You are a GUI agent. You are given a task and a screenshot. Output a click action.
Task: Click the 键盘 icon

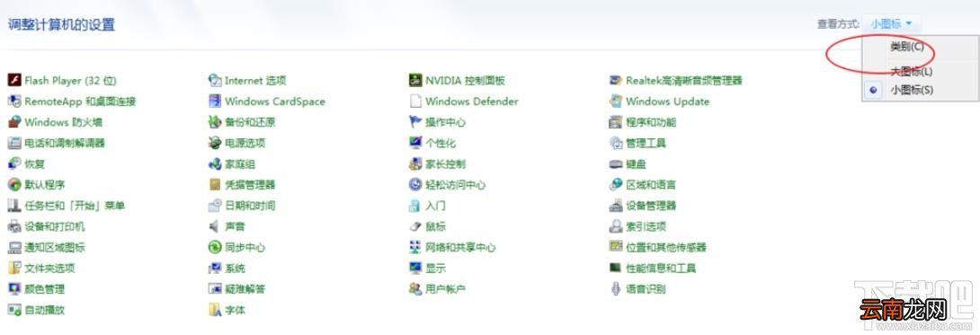coord(616,163)
